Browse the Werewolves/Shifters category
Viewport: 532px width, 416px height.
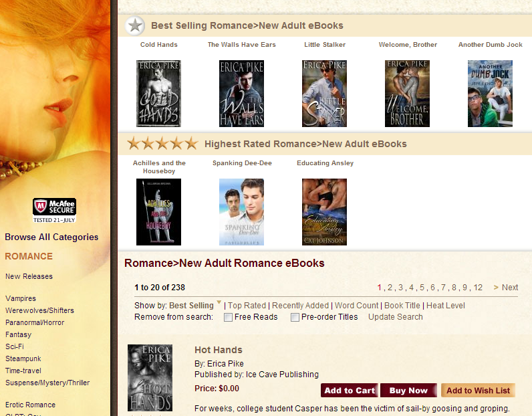[39, 310]
